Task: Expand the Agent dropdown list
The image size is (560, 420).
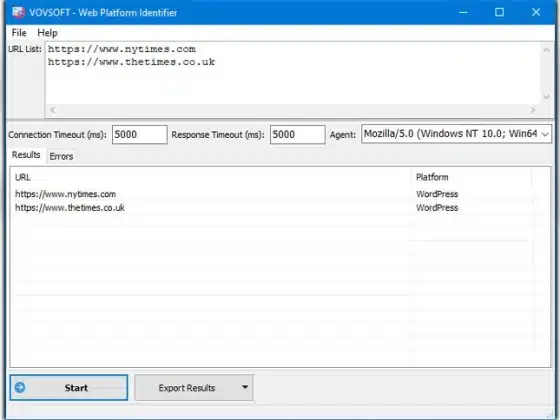Action: [545, 134]
